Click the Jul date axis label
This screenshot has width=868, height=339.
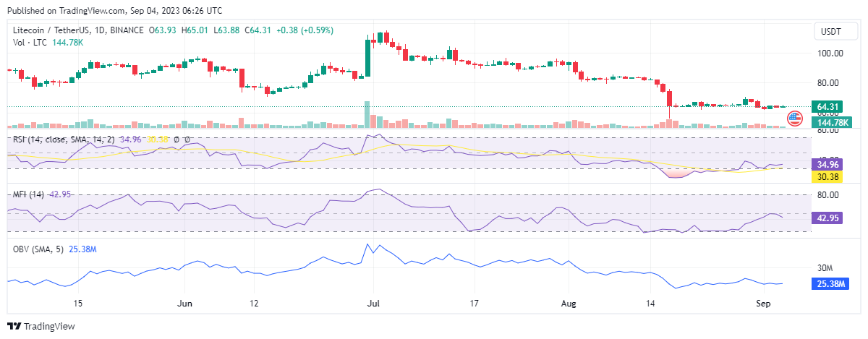click(x=373, y=304)
